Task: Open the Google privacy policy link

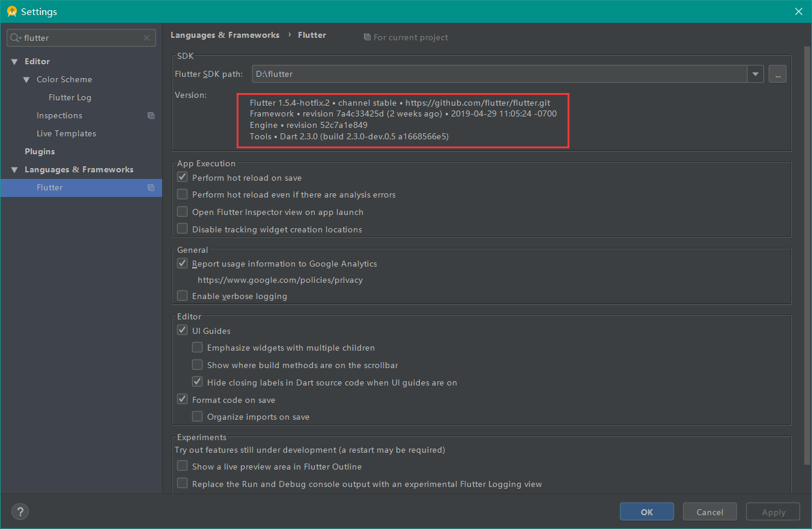Action: [280, 279]
